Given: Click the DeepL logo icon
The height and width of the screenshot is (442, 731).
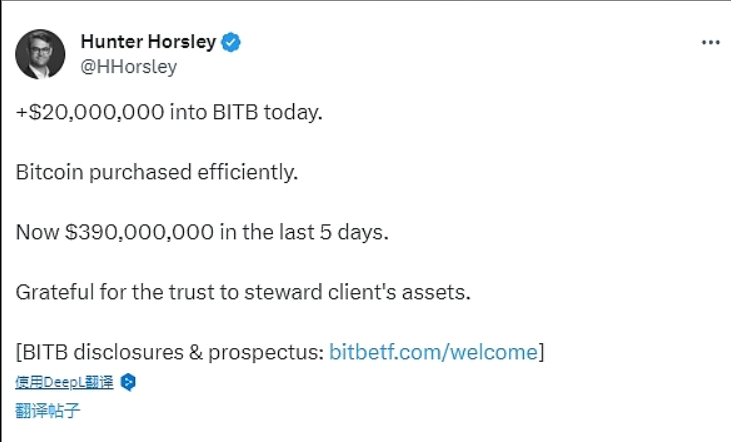Looking at the screenshot, I should tap(128, 382).
